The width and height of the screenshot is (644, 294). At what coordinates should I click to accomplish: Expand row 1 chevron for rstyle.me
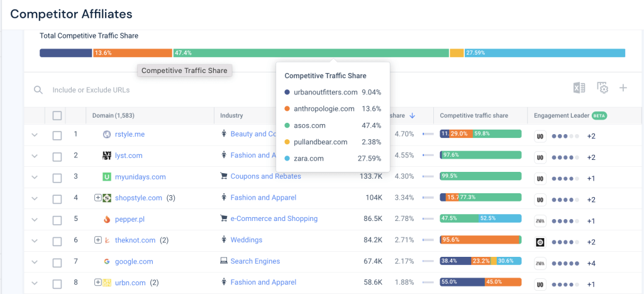[35, 135]
